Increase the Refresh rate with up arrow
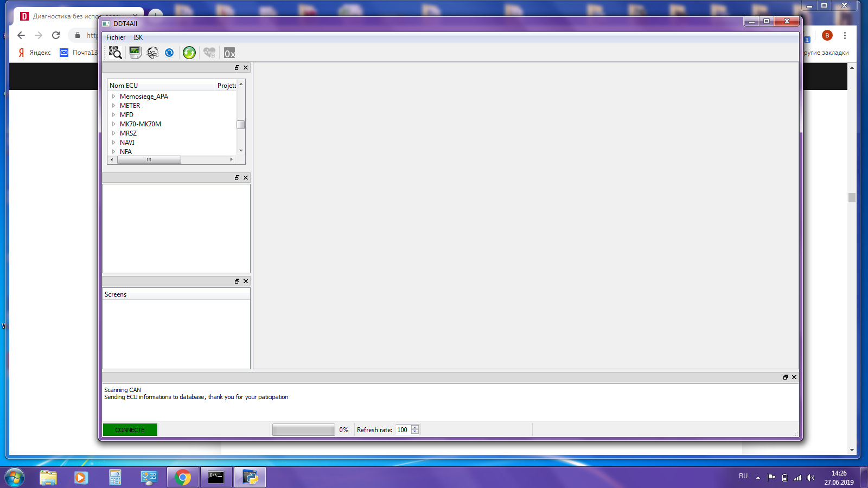The width and height of the screenshot is (868, 488). pyautogui.click(x=415, y=427)
